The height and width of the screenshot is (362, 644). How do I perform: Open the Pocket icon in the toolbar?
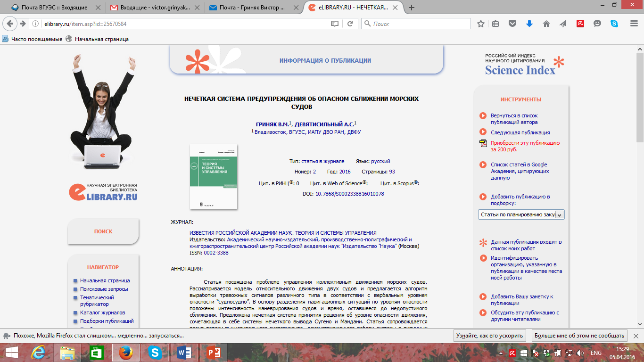[512, 24]
